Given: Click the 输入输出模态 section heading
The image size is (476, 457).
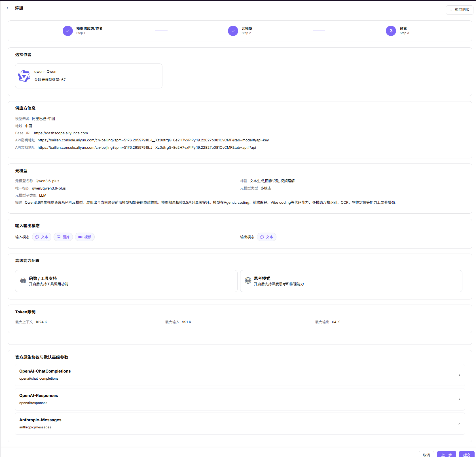Looking at the screenshot, I should [x=27, y=226].
